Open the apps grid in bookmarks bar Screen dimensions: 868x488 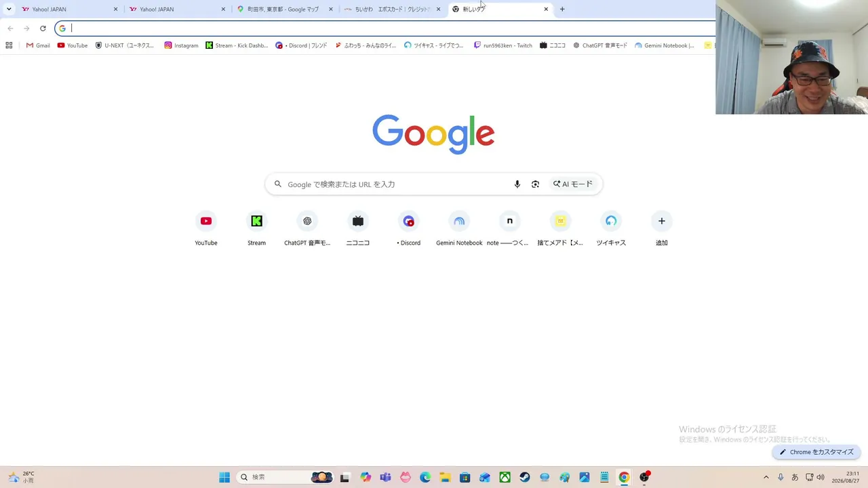9,45
